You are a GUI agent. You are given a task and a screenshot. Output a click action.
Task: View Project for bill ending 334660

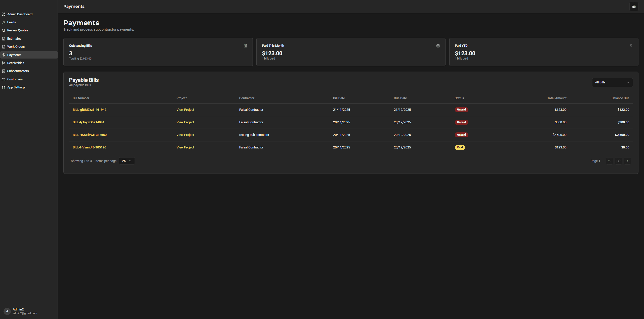[185, 135]
